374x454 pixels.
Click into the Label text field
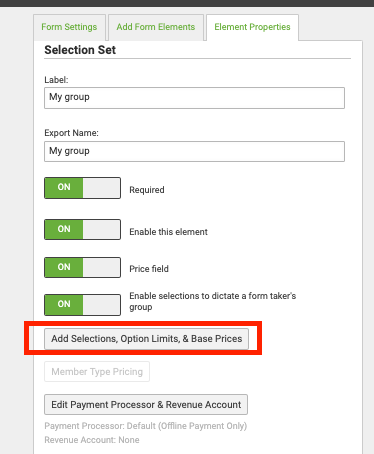(194, 98)
